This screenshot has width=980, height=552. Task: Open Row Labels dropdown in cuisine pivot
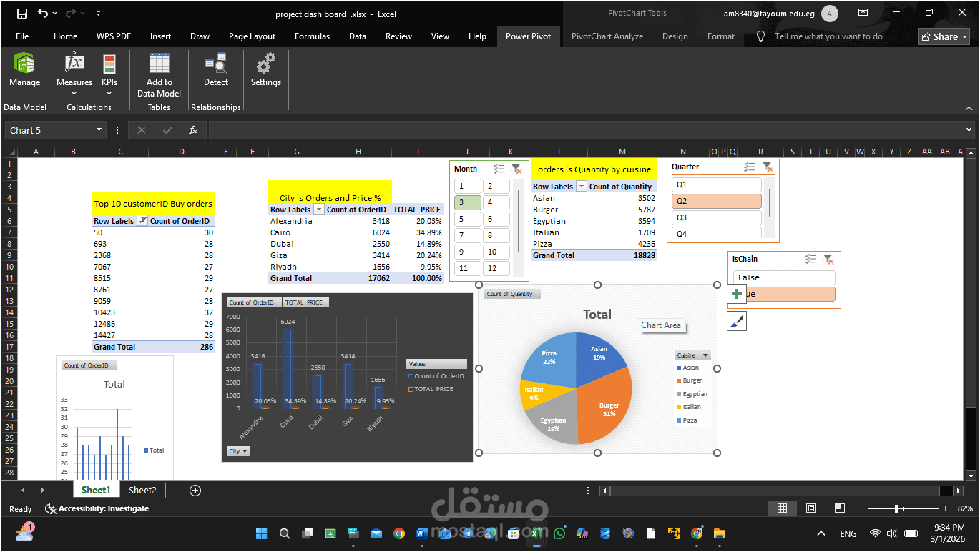(x=582, y=187)
